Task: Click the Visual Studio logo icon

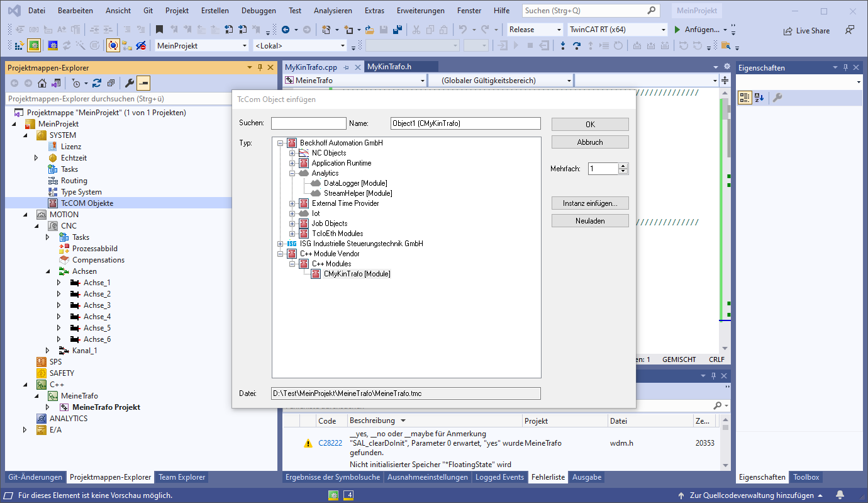Action: [13, 11]
